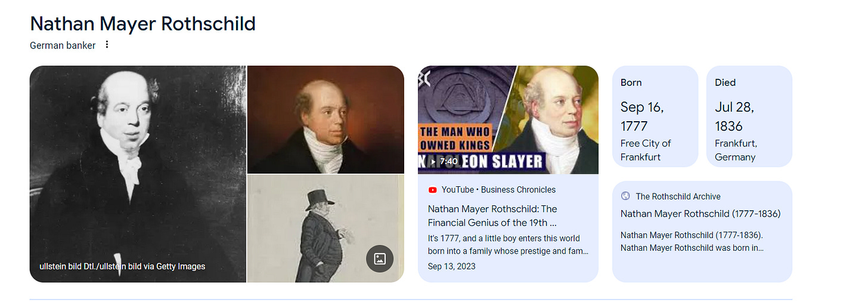Open Nathan Mayer Rothschild (1777-1836) archive link

point(700,214)
